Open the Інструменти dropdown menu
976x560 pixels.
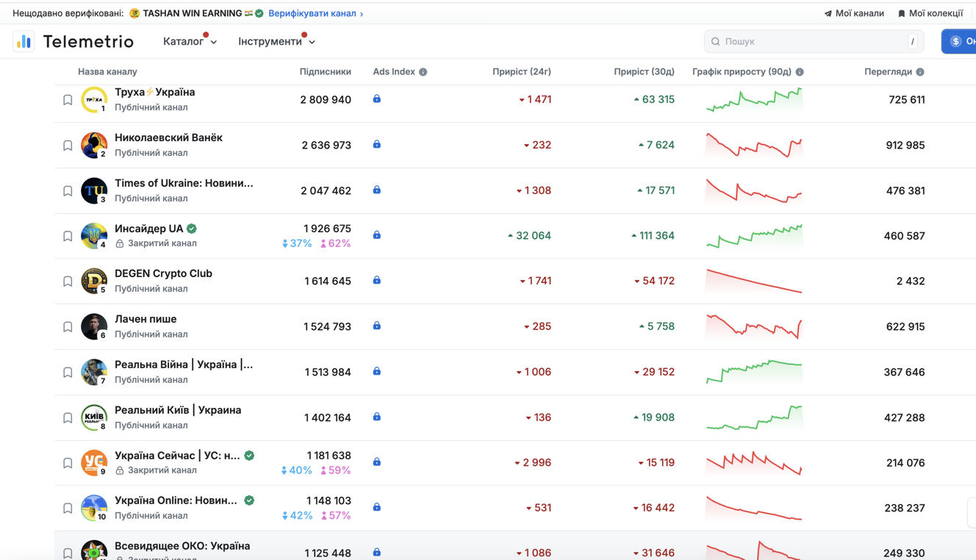coord(276,42)
